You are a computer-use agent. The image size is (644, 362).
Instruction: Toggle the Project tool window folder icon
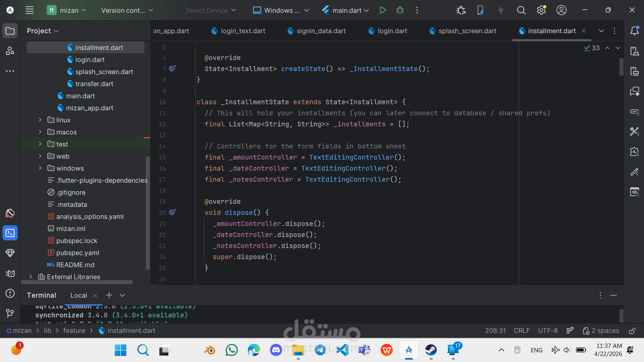pyautogui.click(x=10, y=31)
